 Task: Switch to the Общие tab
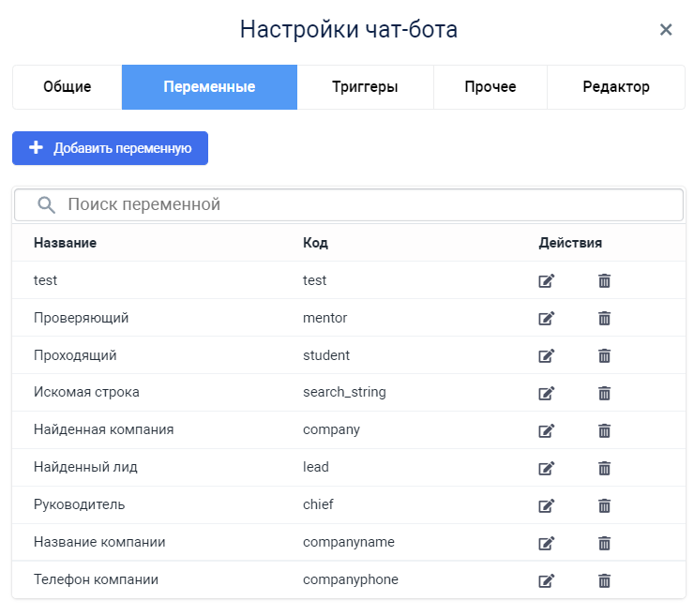(x=68, y=87)
